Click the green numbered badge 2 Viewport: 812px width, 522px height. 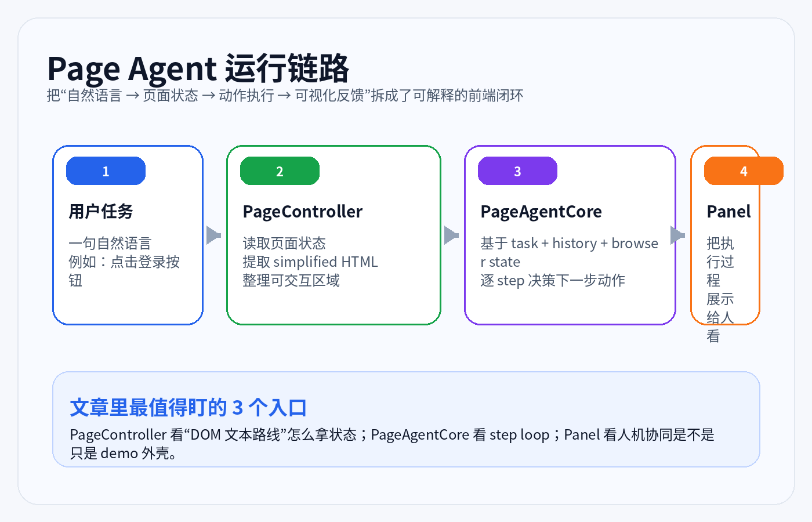pyautogui.click(x=280, y=171)
